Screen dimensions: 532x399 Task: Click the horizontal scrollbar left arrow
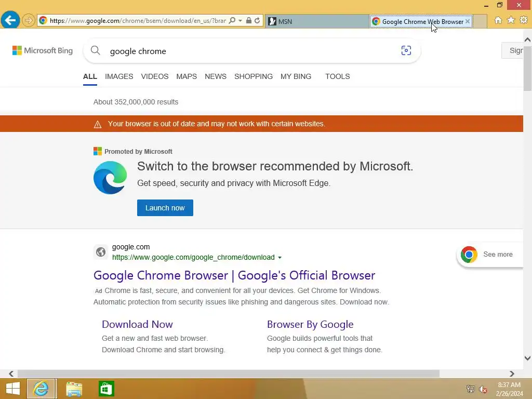11,374
